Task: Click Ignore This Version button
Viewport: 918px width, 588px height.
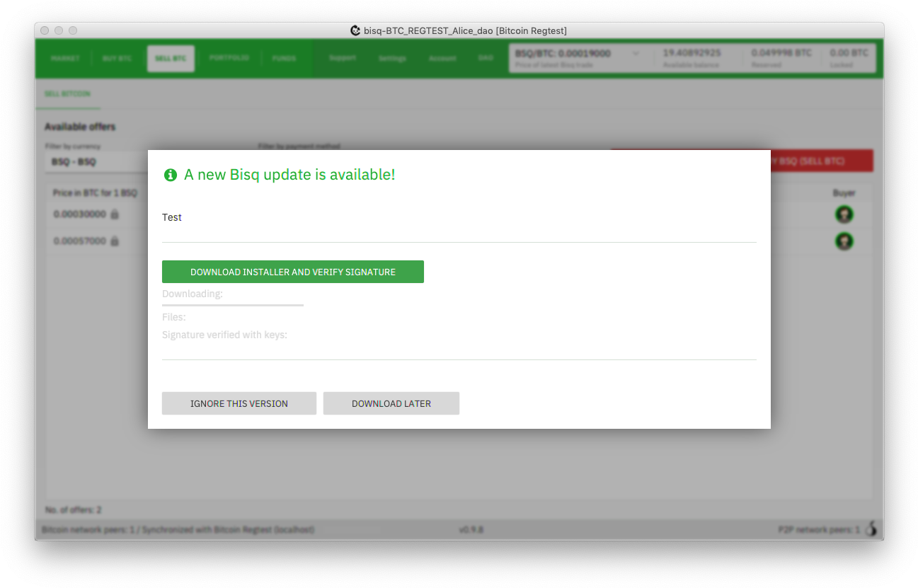Action: pos(239,403)
